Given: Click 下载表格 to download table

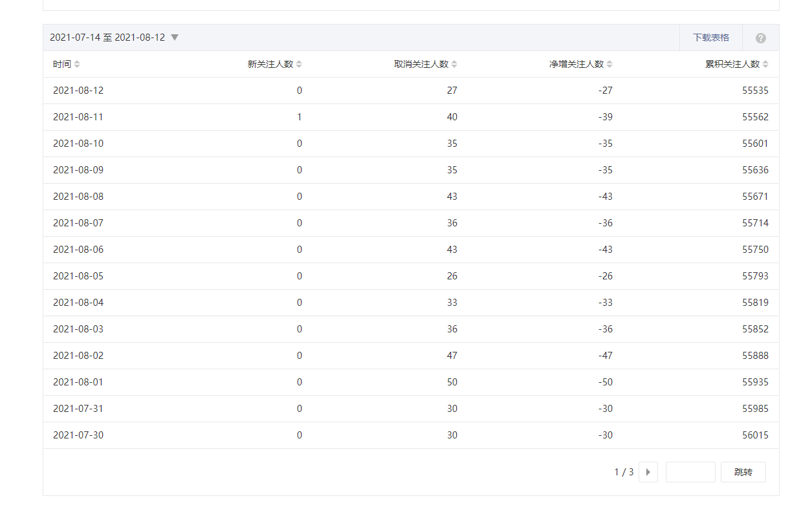Looking at the screenshot, I should [x=711, y=38].
